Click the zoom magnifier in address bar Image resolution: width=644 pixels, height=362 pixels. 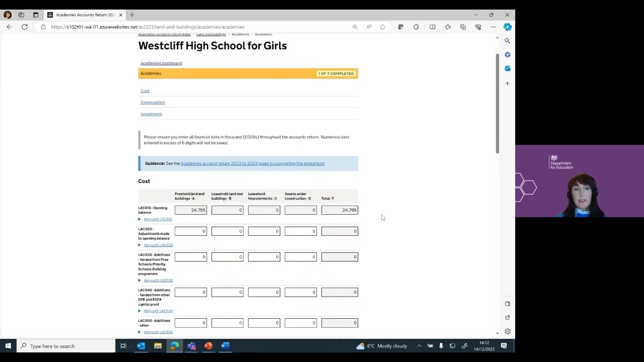pos(355,27)
